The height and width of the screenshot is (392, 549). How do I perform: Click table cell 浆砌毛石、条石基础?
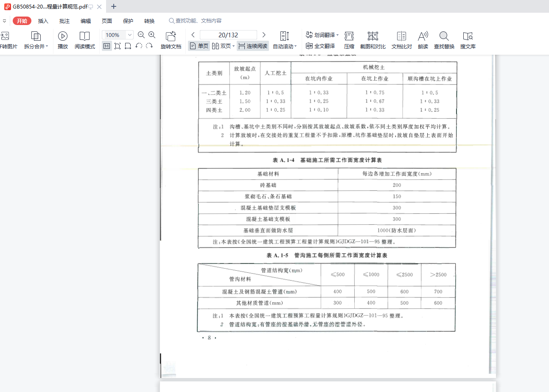pos(268,197)
